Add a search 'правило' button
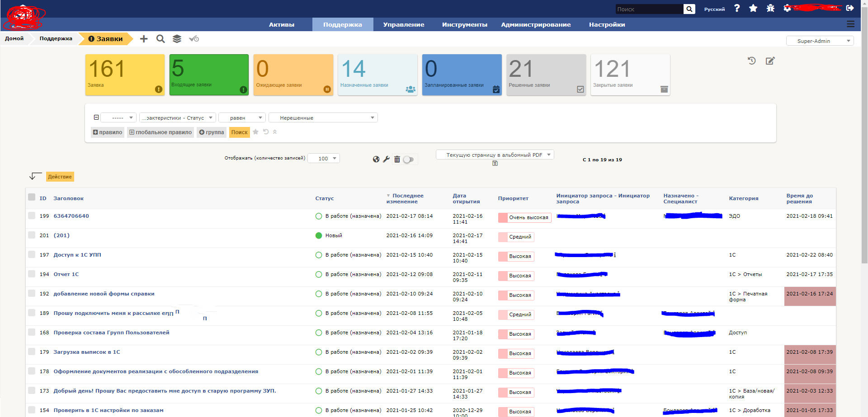 click(x=108, y=132)
